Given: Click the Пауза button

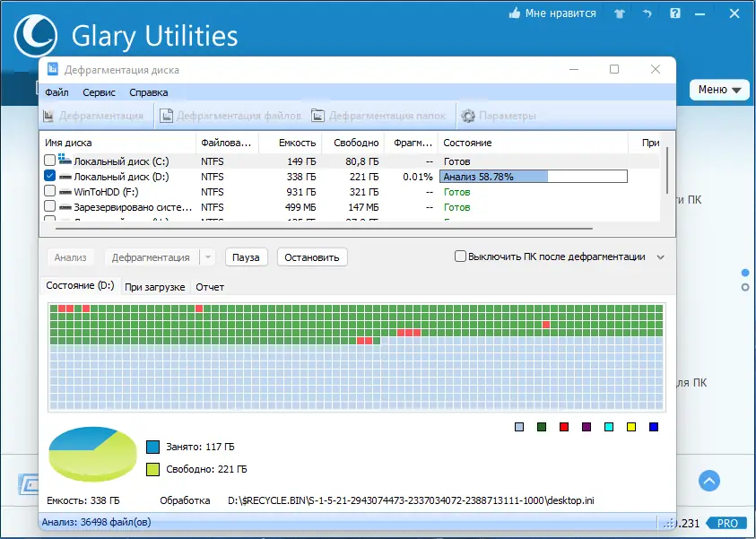Looking at the screenshot, I should (x=246, y=257).
